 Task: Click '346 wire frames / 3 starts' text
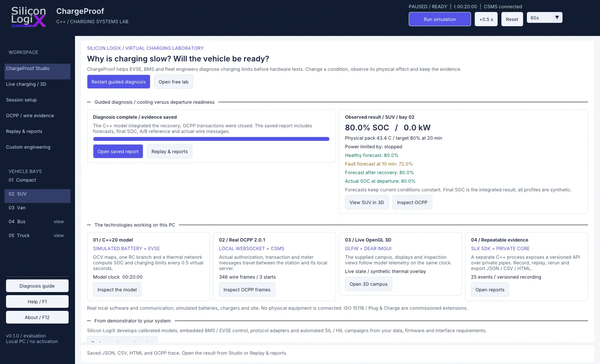coord(247,277)
